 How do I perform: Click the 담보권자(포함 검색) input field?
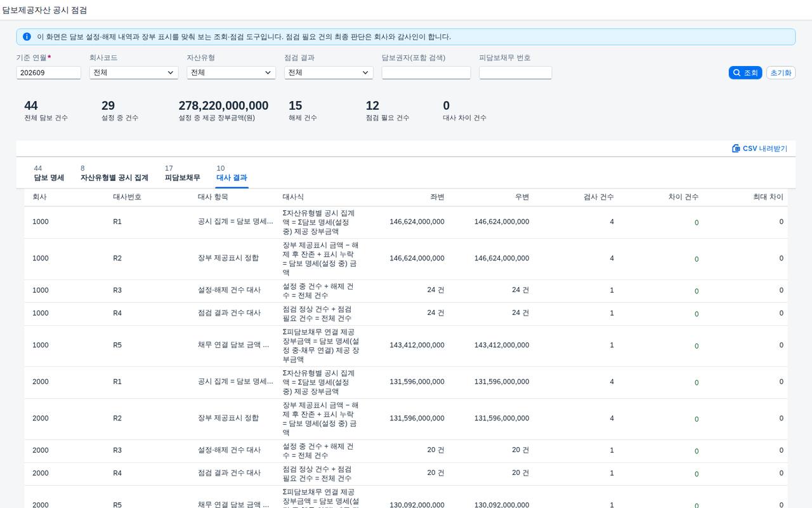click(426, 73)
